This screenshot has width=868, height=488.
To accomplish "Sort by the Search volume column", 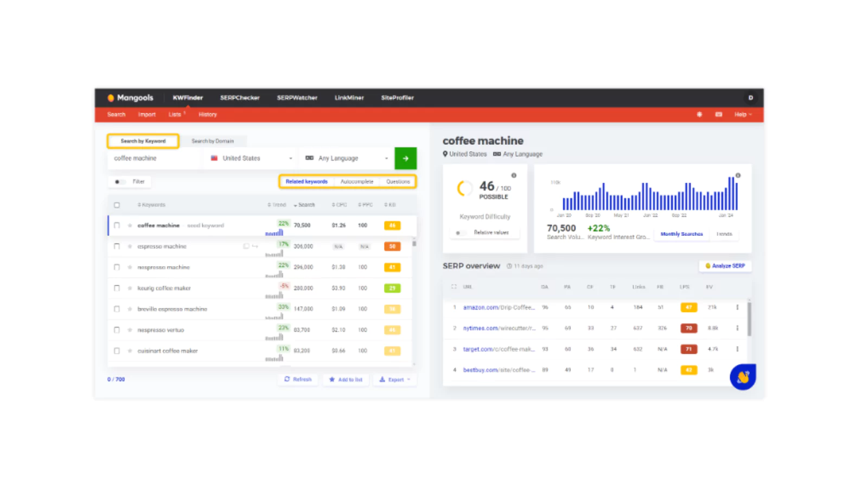I will pyautogui.click(x=304, y=205).
